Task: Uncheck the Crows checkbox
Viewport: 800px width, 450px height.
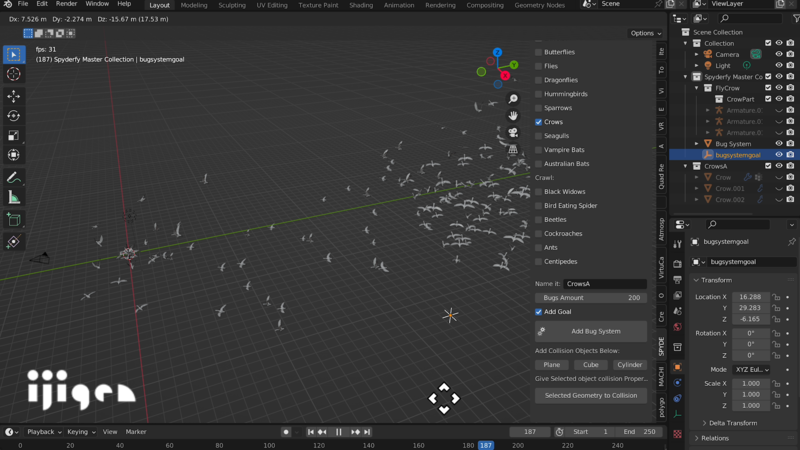Action: click(538, 122)
